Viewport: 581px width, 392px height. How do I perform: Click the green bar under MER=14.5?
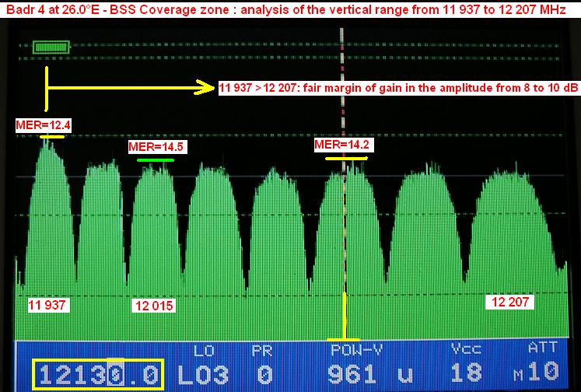coord(152,159)
